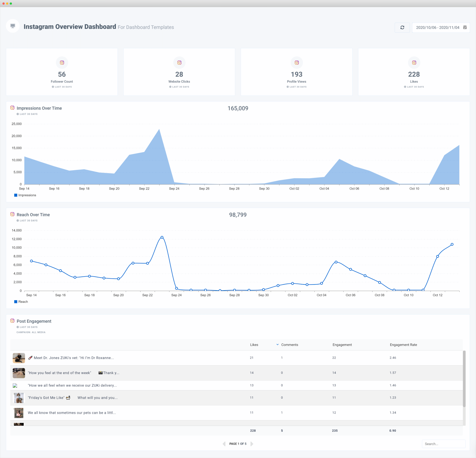Toggle the Reach legend series

(21, 302)
